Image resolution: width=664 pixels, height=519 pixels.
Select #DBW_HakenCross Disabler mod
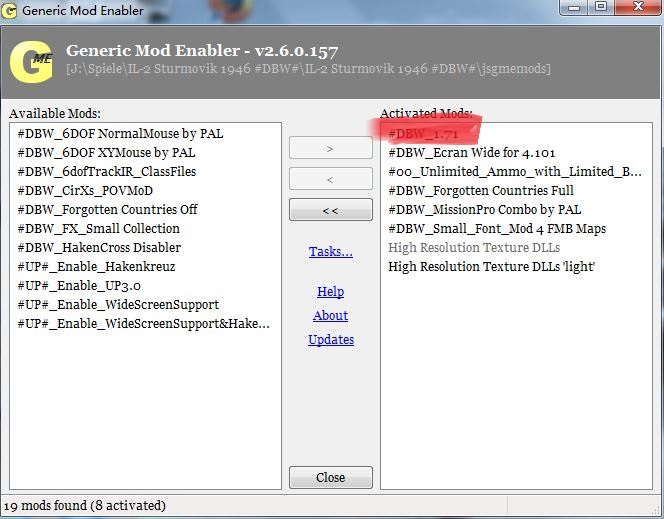(x=99, y=248)
